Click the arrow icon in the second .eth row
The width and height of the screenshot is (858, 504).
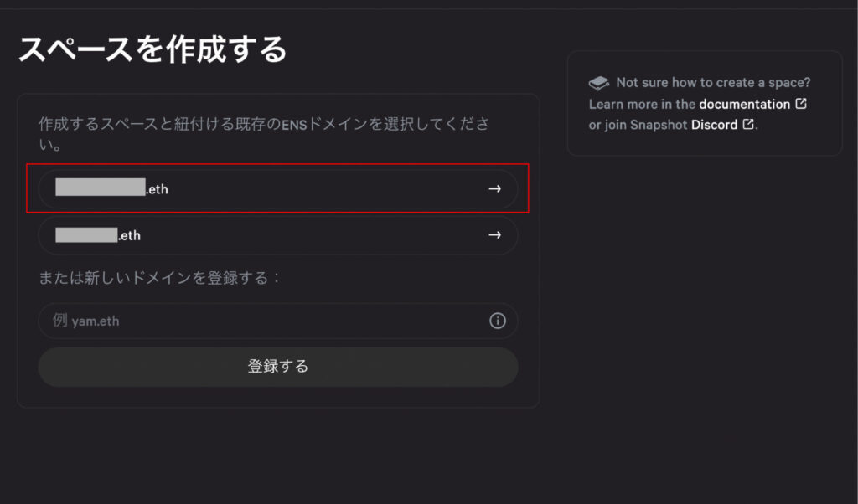click(x=494, y=235)
